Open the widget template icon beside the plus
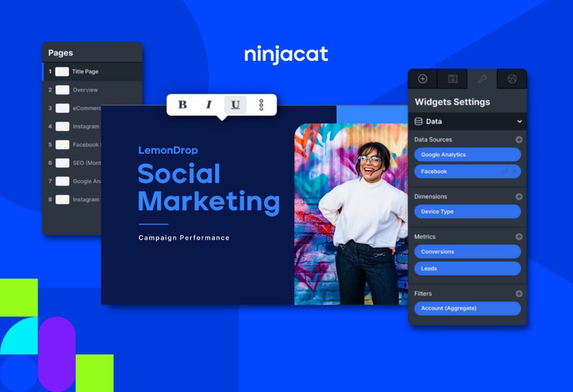Screen dimensions: 573x392 click(452, 78)
